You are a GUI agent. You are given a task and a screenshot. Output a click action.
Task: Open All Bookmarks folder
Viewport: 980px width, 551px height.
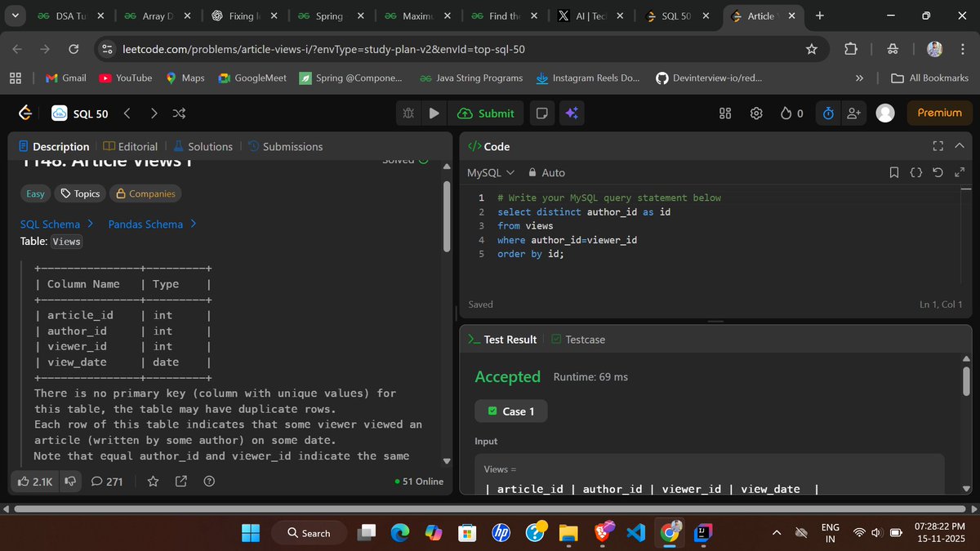(x=929, y=78)
